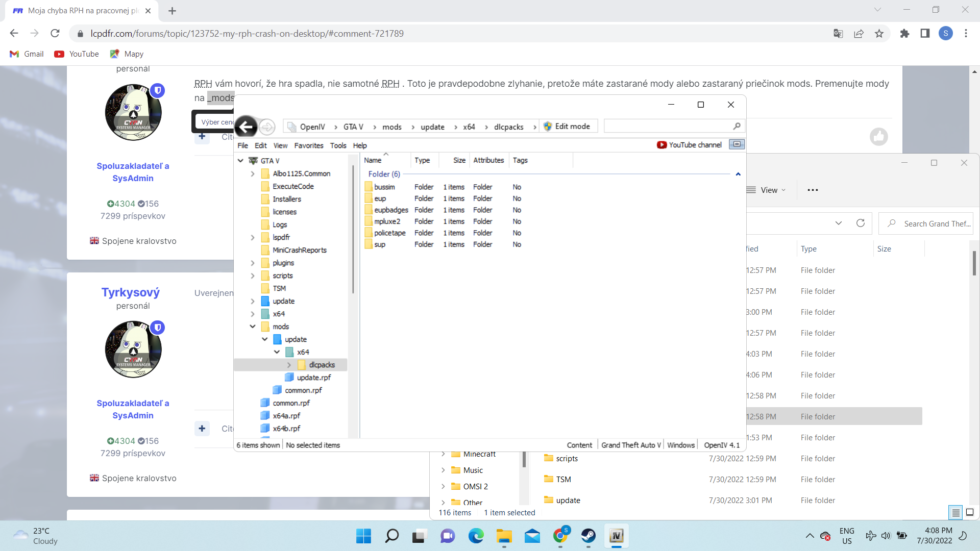Open Steam from the taskbar
The height and width of the screenshot is (551, 980).
(x=588, y=536)
